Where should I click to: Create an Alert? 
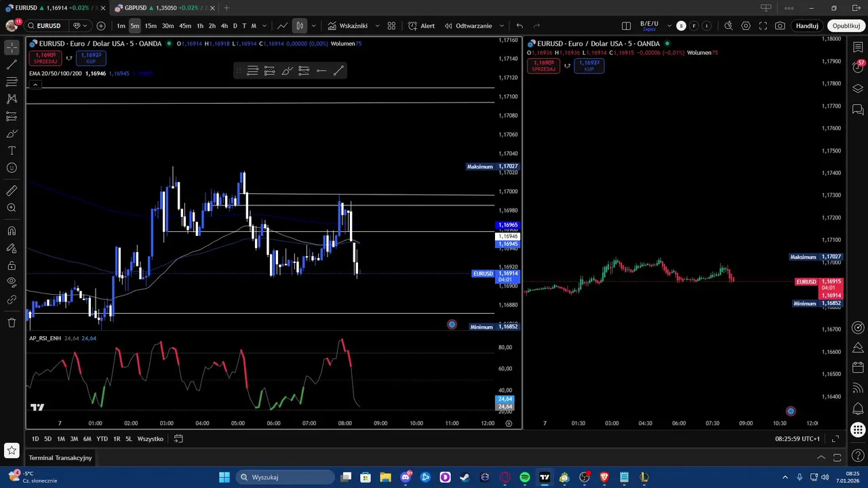pos(421,26)
